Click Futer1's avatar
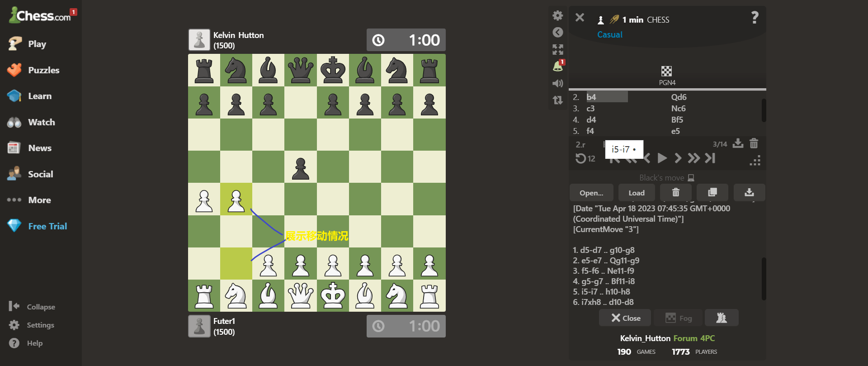The width and height of the screenshot is (868, 366). [x=199, y=326]
